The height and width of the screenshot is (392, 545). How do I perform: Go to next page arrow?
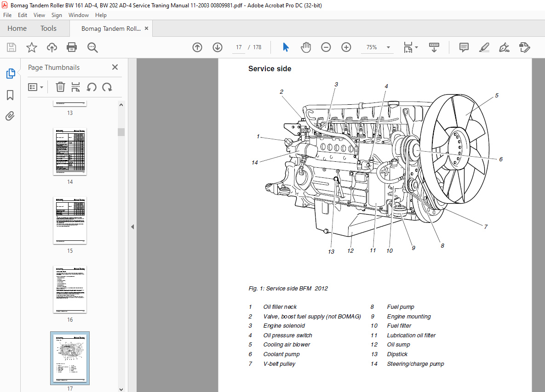218,47
